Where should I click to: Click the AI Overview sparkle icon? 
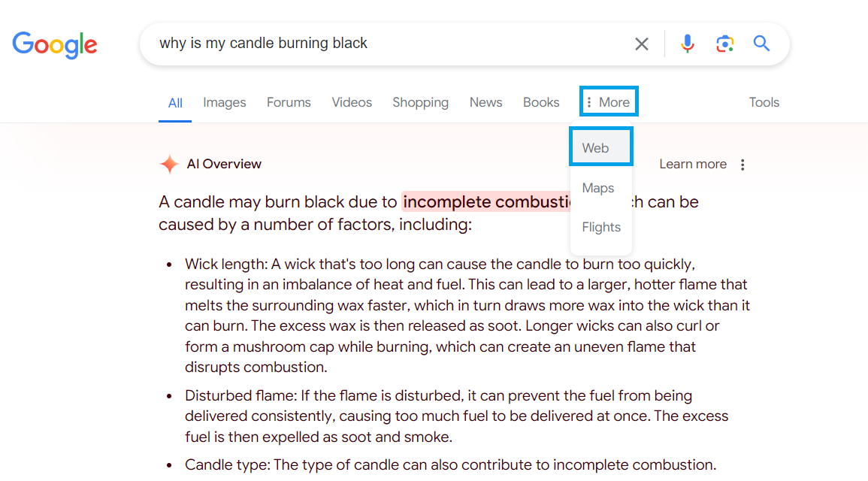click(169, 165)
